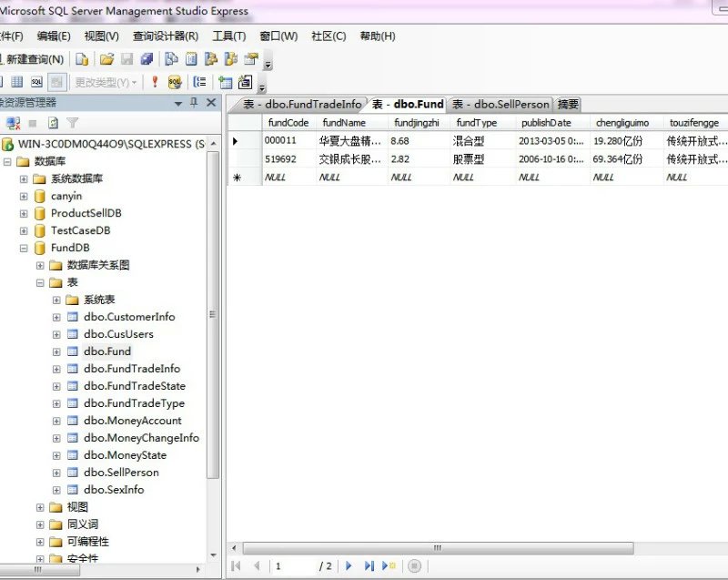
Task: Open the 帮助(H) menu
Action: pos(378,36)
